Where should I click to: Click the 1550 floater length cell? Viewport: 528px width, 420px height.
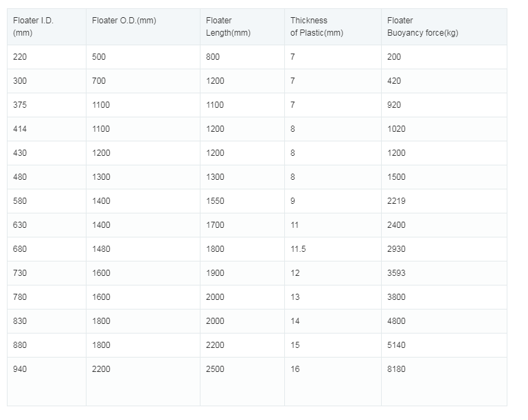[215, 201]
